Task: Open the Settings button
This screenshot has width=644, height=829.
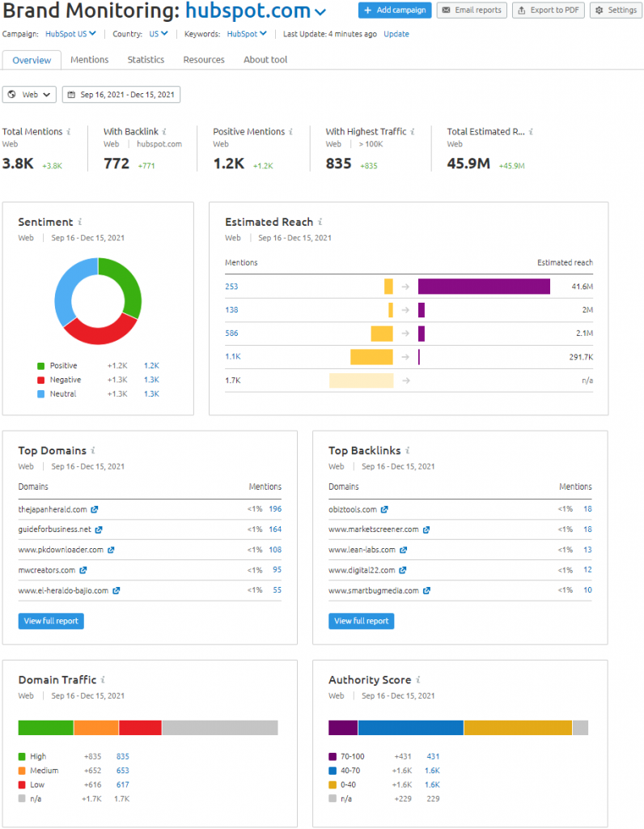Action: pyautogui.click(x=616, y=10)
